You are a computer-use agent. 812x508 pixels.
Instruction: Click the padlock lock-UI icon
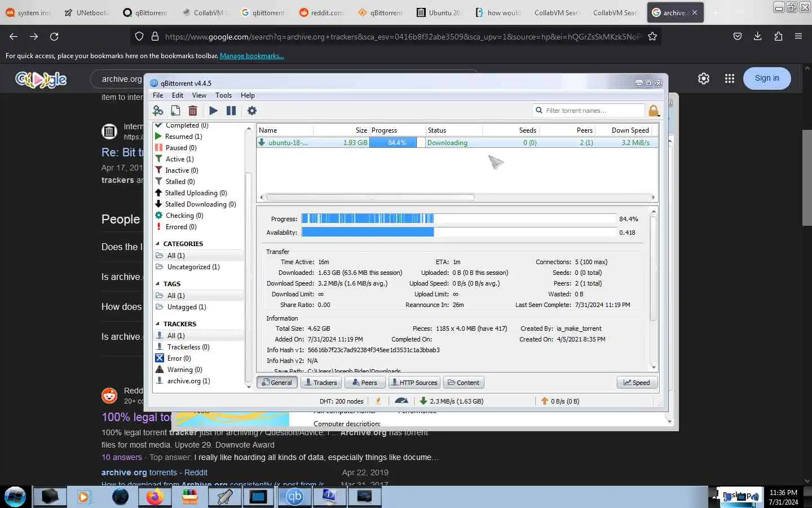click(x=654, y=111)
